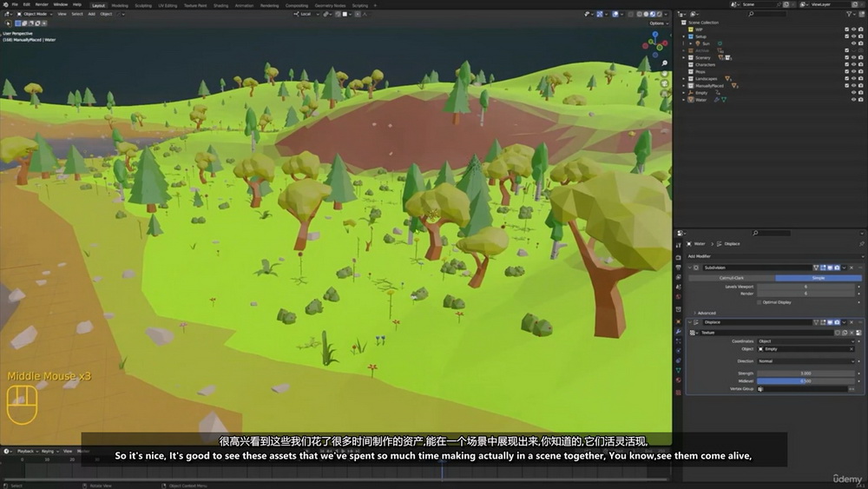Open the Material properties tab icon

678,380
